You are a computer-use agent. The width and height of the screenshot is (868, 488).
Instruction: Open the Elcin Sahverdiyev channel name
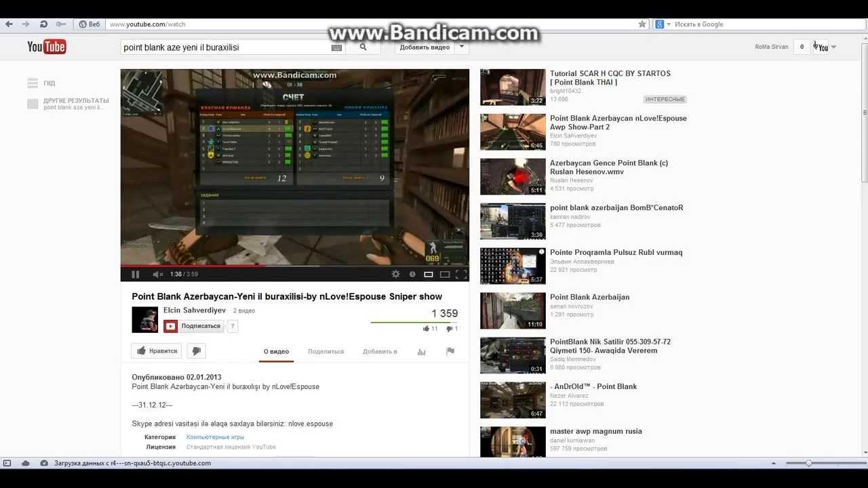[195, 310]
